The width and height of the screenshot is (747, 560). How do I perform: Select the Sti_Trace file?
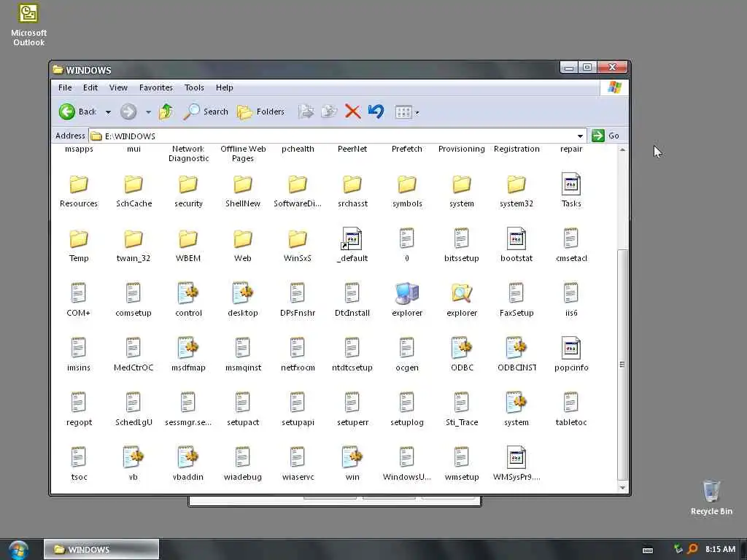click(462, 410)
